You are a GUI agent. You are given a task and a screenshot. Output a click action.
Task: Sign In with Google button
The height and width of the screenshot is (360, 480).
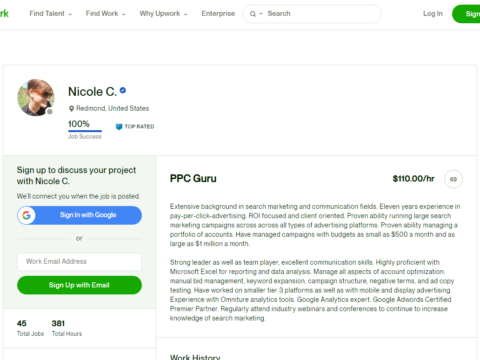79,215
